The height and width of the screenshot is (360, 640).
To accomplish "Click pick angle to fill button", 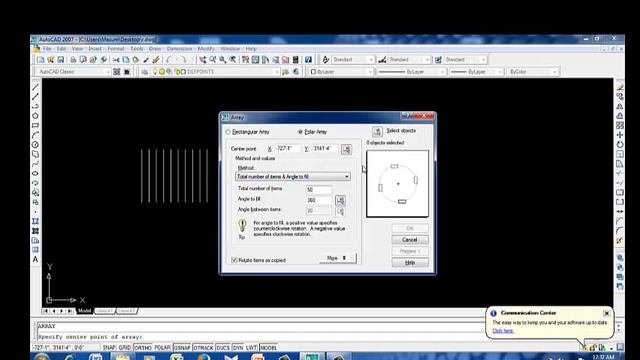I will 340,200.
